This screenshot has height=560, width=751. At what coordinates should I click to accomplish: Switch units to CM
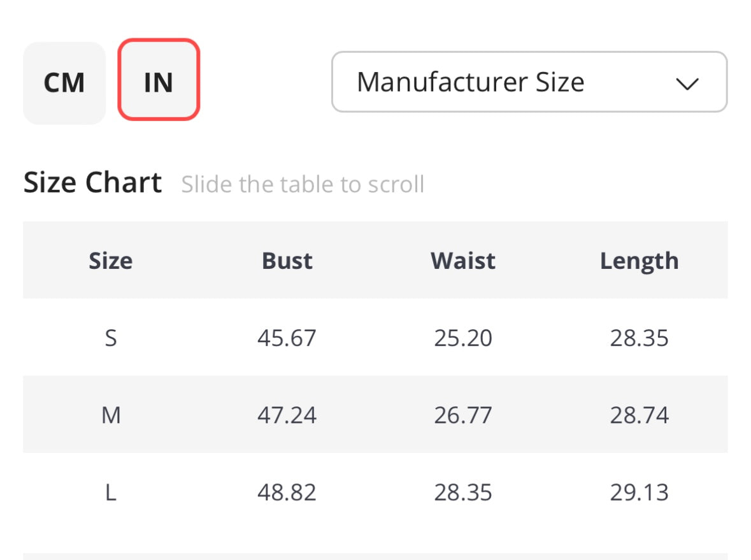[x=64, y=83]
